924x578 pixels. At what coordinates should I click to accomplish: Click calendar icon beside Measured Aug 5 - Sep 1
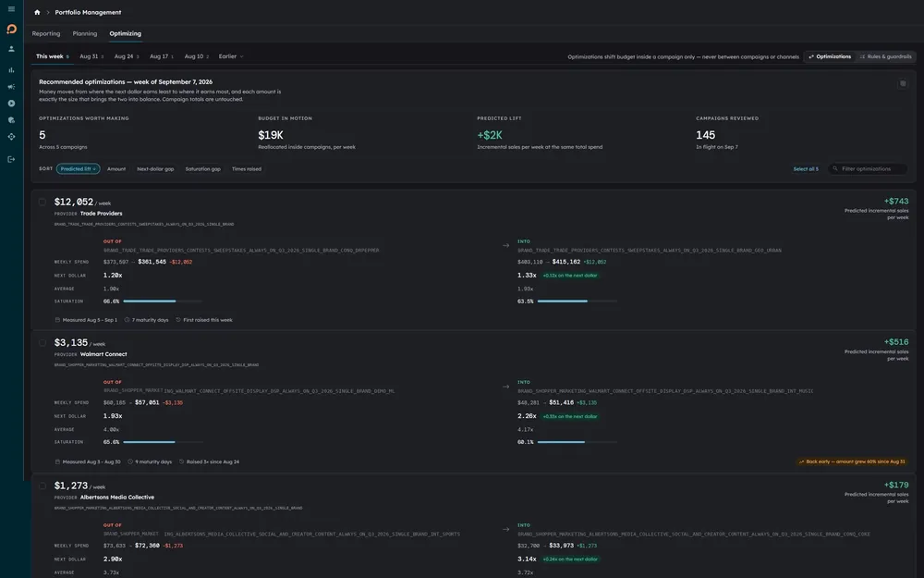tap(57, 320)
